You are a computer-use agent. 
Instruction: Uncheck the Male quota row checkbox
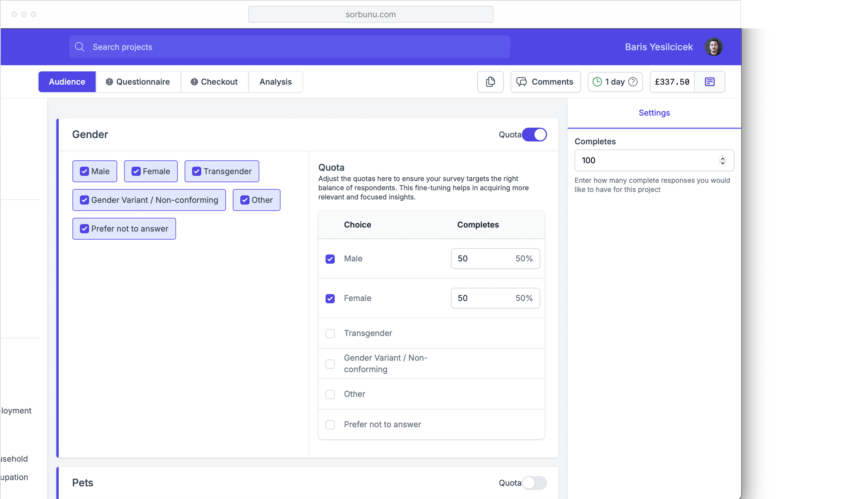[330, 259]
